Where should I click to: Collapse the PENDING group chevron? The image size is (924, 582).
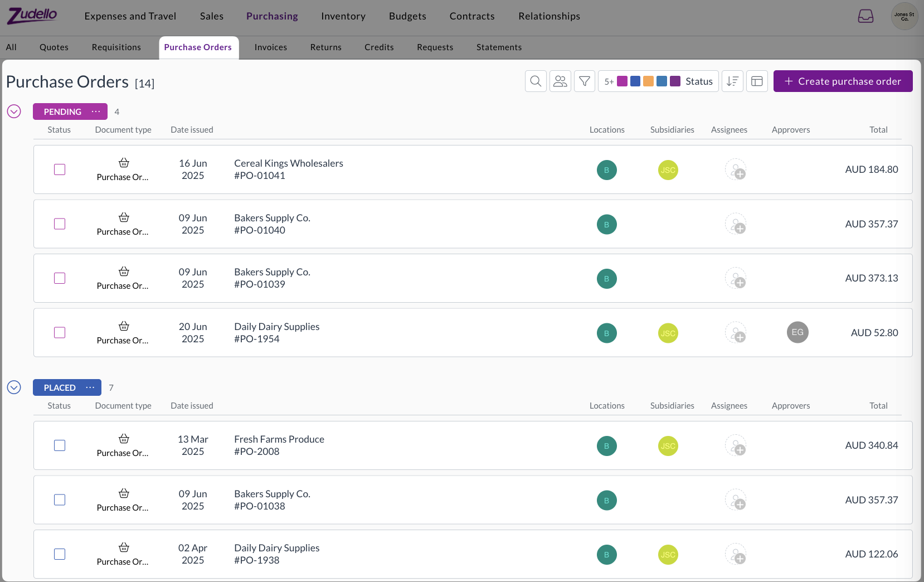(x=14, y=111)
